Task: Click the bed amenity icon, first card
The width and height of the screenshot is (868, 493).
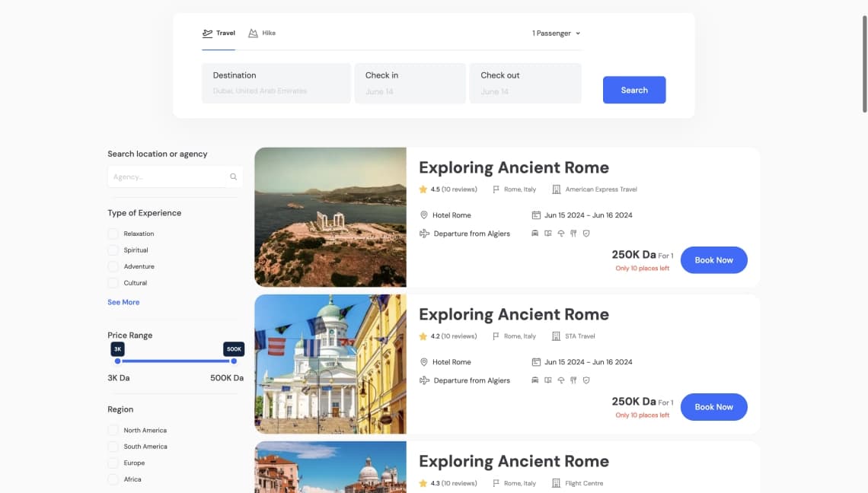Action: point(535,234)
